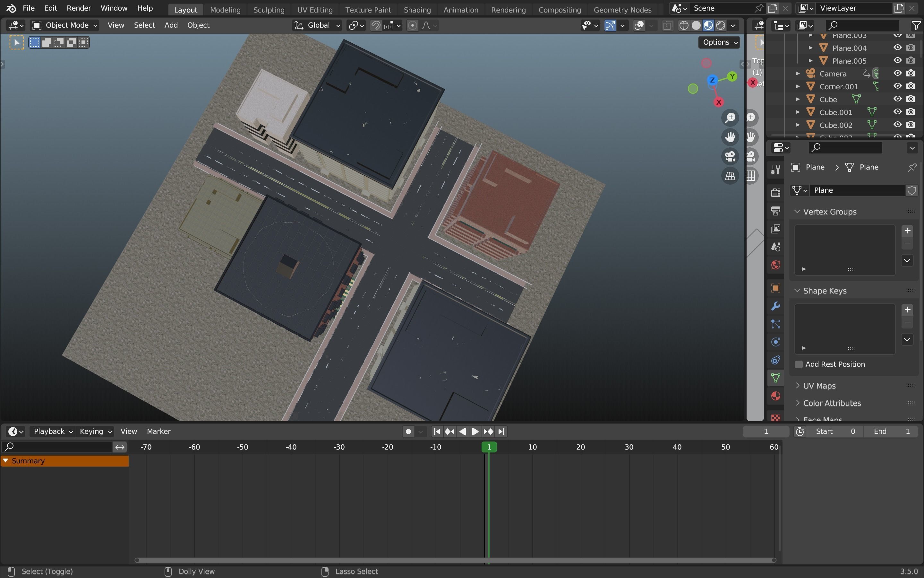The image size is (924, 578).
Task: Disable Cube.001 in renders via camera icon
Action: (911, 112)
